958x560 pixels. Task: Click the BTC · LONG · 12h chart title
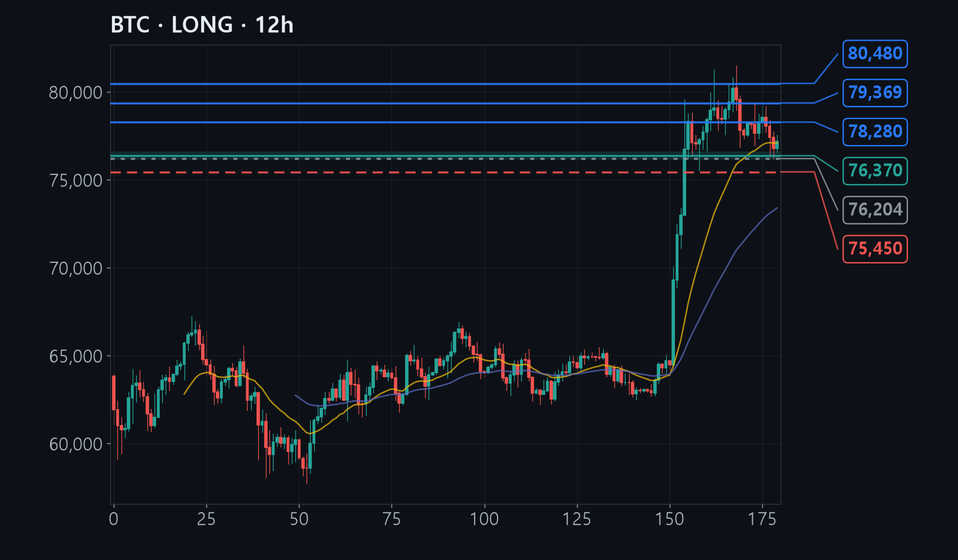(x=202, y=25)
